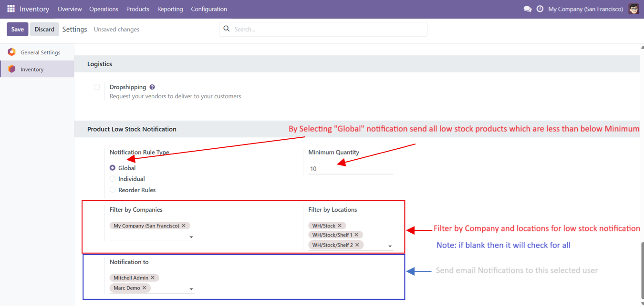This screenshot has width=644, height=308.
Task: Select the Reorder Rules radio option
Action: tap(113, 190)
